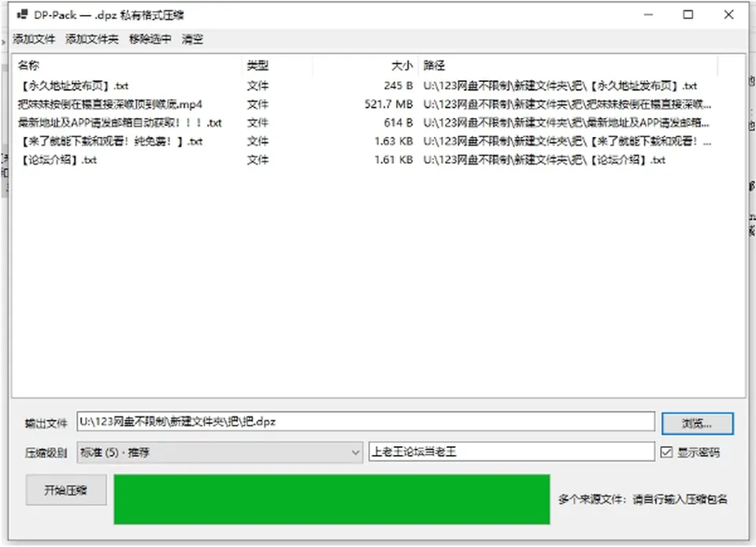The height and width of the screenshot is (547, 756).
Task: Click 移除选中 to remove selected files
Action: [150, 39]
